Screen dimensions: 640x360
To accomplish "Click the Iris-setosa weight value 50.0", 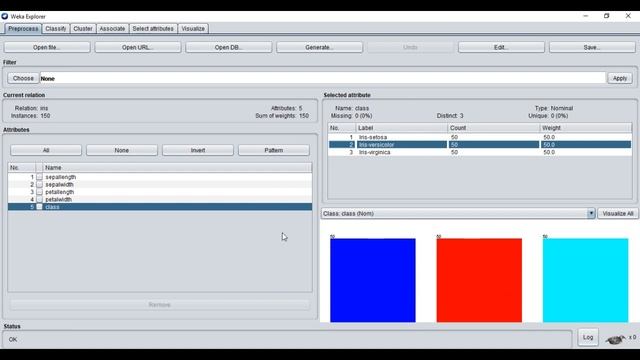I will pos(549,137).
